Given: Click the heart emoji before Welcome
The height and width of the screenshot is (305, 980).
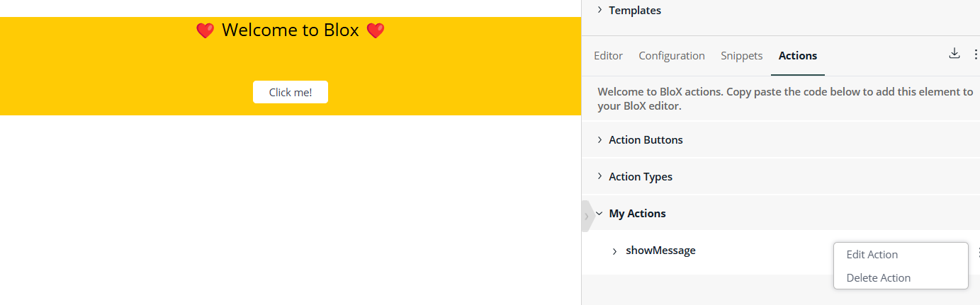Looking at the screenshot, I should click(205, 30).
